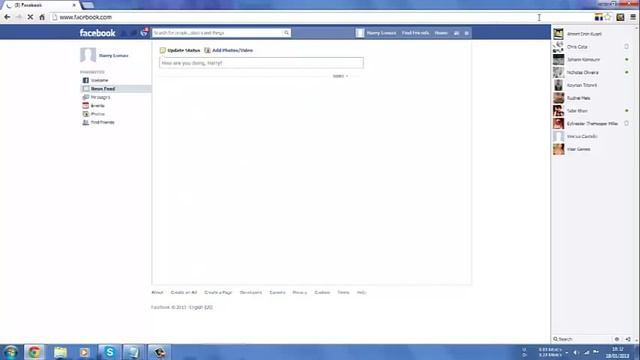Viewport: 640px width, 360px height.
Task: Open the Windows Start button
Action: pyautogui.click(x=11, y=352)
